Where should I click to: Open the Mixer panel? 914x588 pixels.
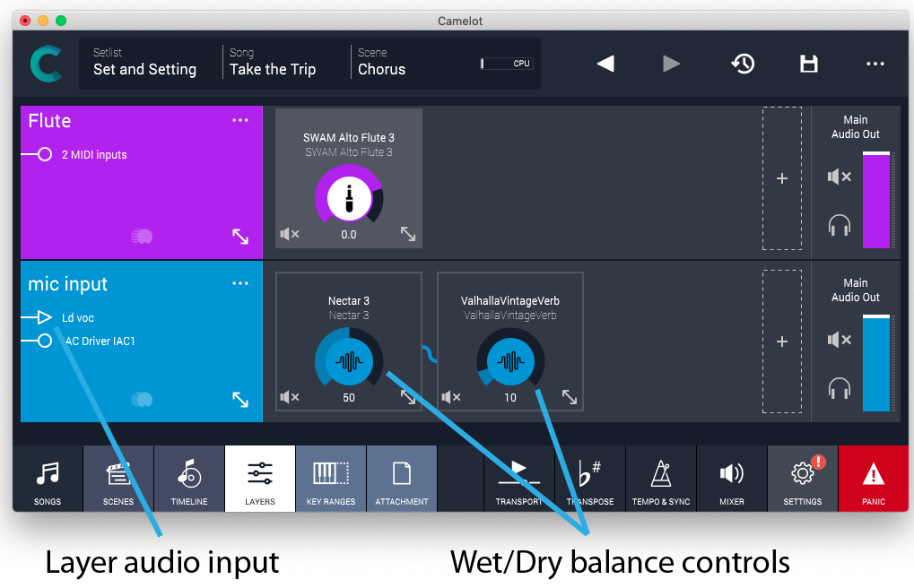pos(731,478)
